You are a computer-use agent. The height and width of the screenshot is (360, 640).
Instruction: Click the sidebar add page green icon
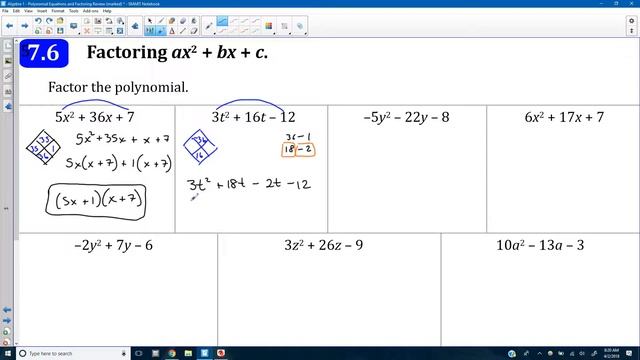coord(6,332)
